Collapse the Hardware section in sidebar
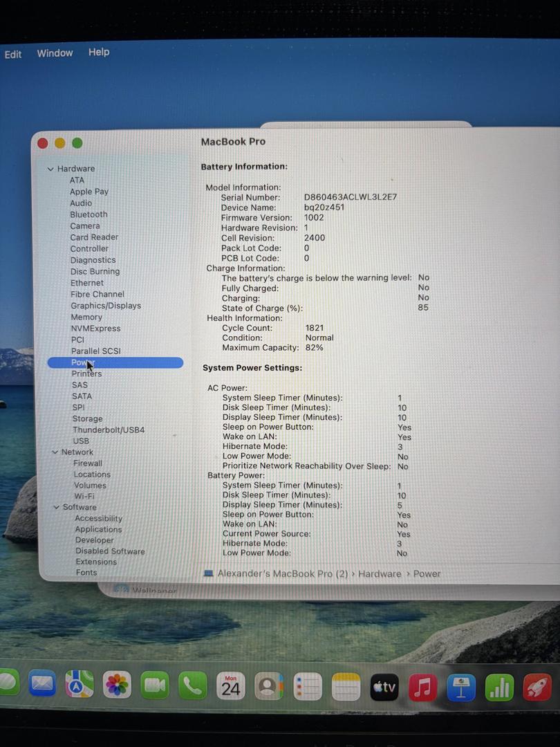 point(50,169)
